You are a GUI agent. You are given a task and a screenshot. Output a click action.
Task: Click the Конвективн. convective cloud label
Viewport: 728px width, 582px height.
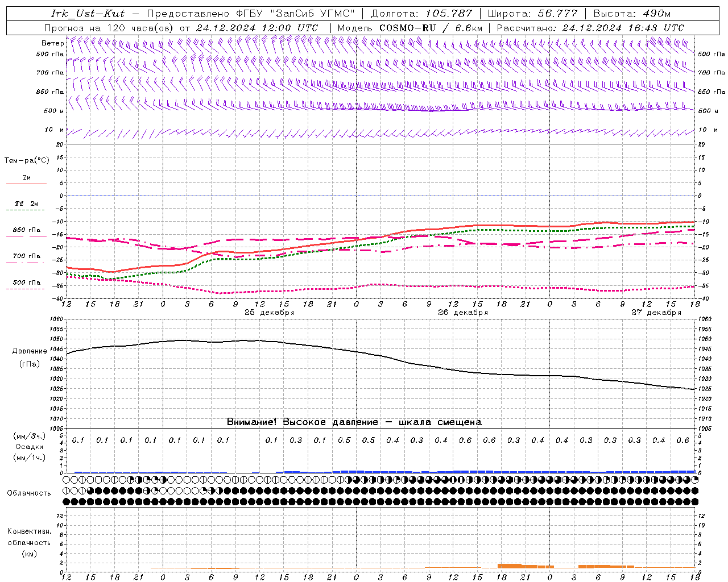(x=29, y=531)
